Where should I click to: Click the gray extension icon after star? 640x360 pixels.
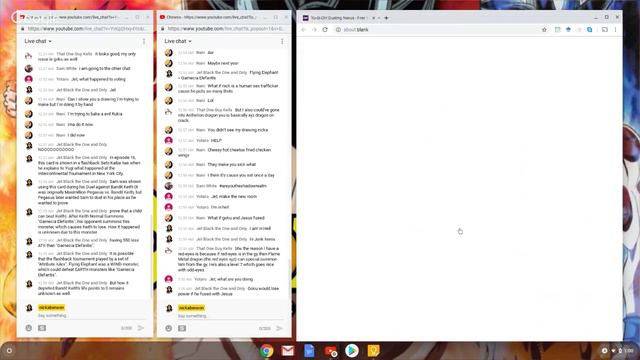click(x=557, y=29)
